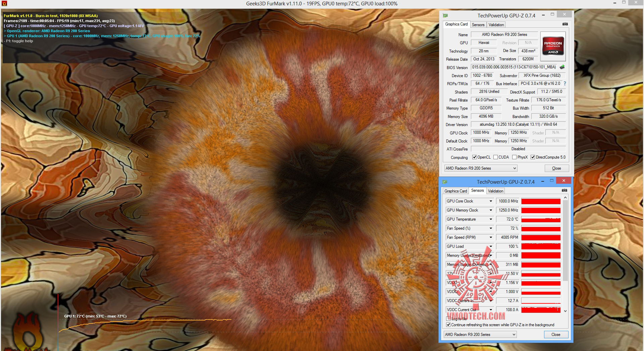Toggle the DirectCompute 5.0 checkbox

(x=533, y=157)
